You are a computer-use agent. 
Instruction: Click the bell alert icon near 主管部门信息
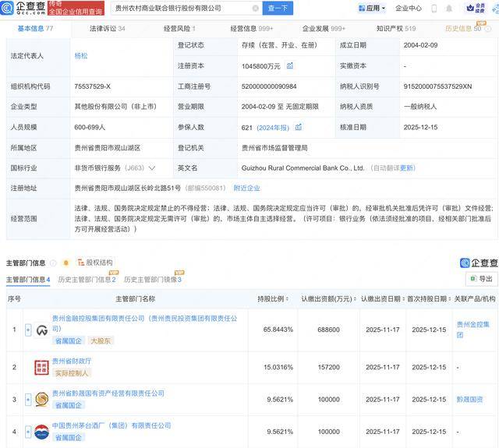click(65, 263)
